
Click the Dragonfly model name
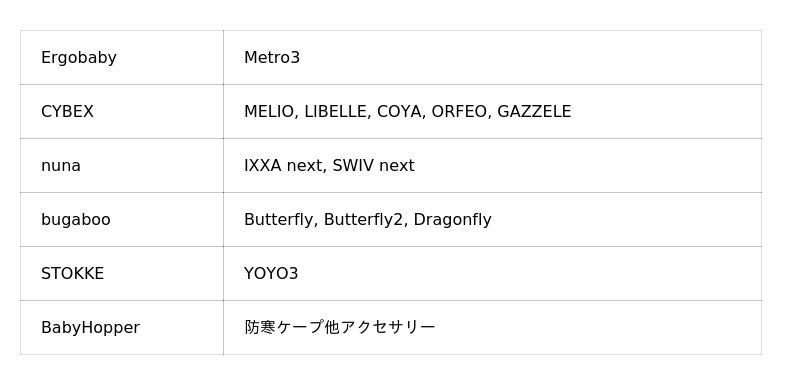(453, 220)
